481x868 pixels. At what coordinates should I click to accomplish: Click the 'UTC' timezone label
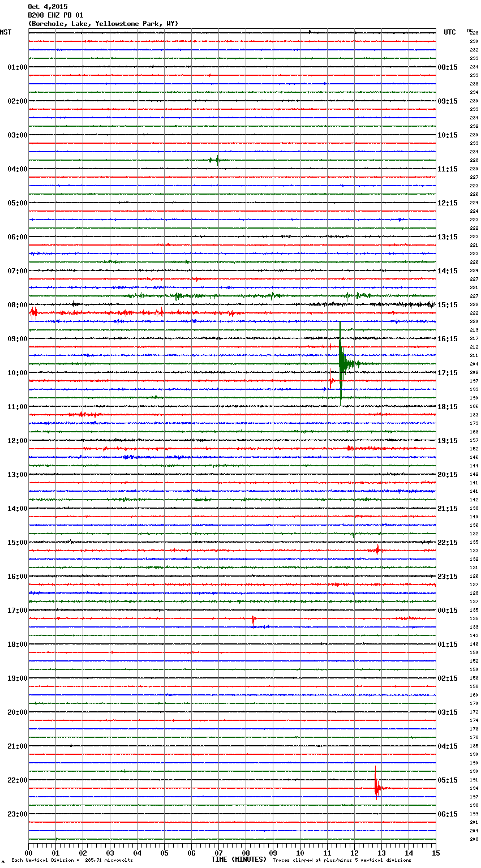coord(450,32)
